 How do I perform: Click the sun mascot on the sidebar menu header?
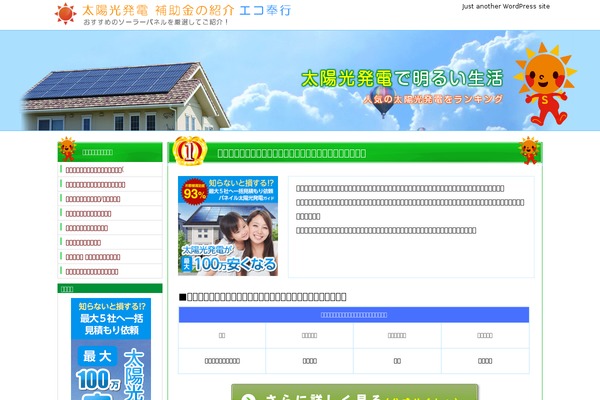[x=68, y=149]
